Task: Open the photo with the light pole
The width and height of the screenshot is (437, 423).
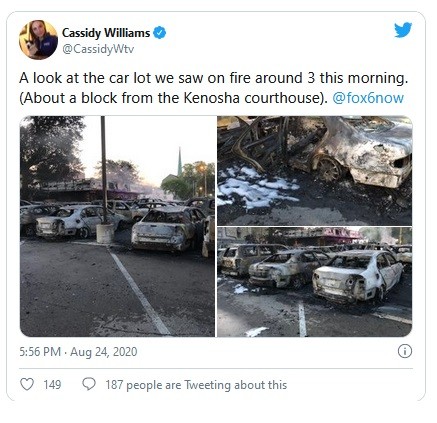Action: coord(117,226)
